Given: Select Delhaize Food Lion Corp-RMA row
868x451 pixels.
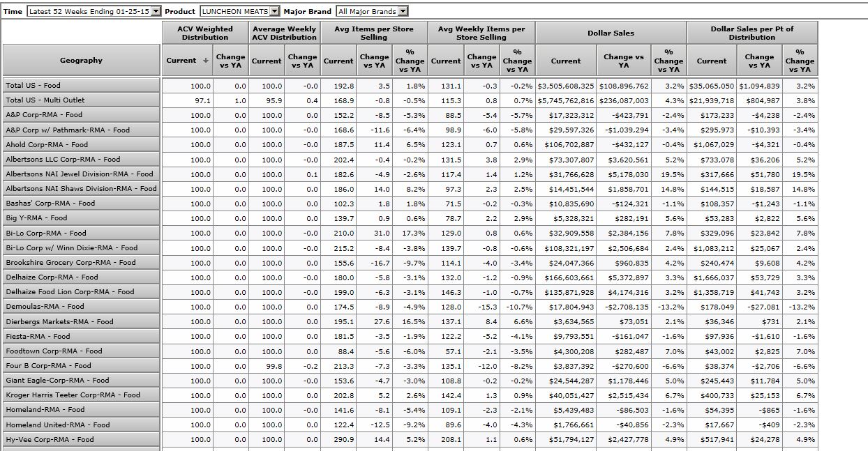Looking at the screenshot, I should point(81,292).
